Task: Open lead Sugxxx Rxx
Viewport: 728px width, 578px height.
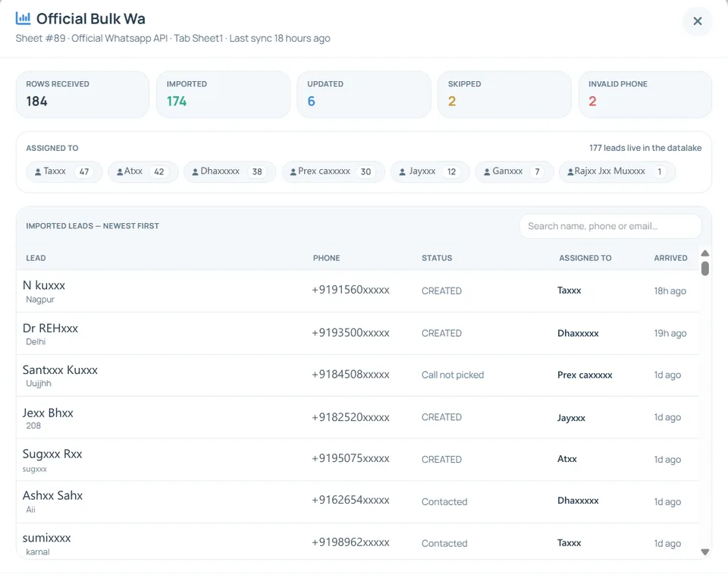Action: (357, 460)
